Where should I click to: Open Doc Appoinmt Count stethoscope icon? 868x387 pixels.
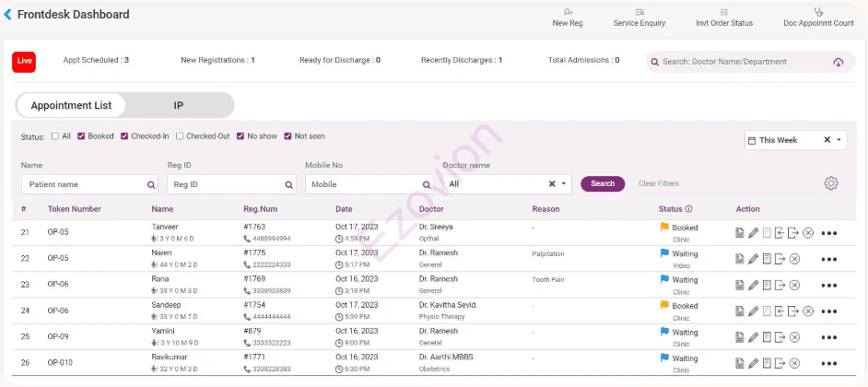pyautogui.click(x=818, y=13)
